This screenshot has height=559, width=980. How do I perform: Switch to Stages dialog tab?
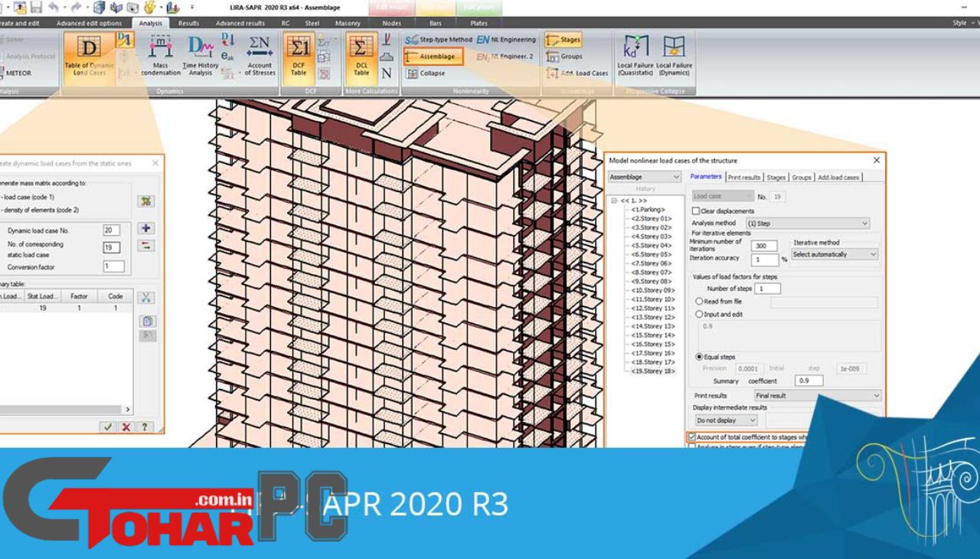tap(776, 177)
